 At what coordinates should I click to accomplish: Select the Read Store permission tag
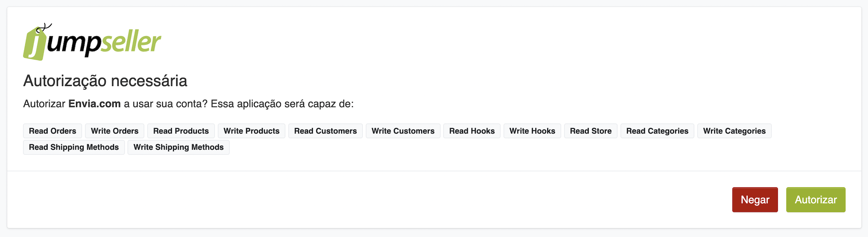coord(591,131)
